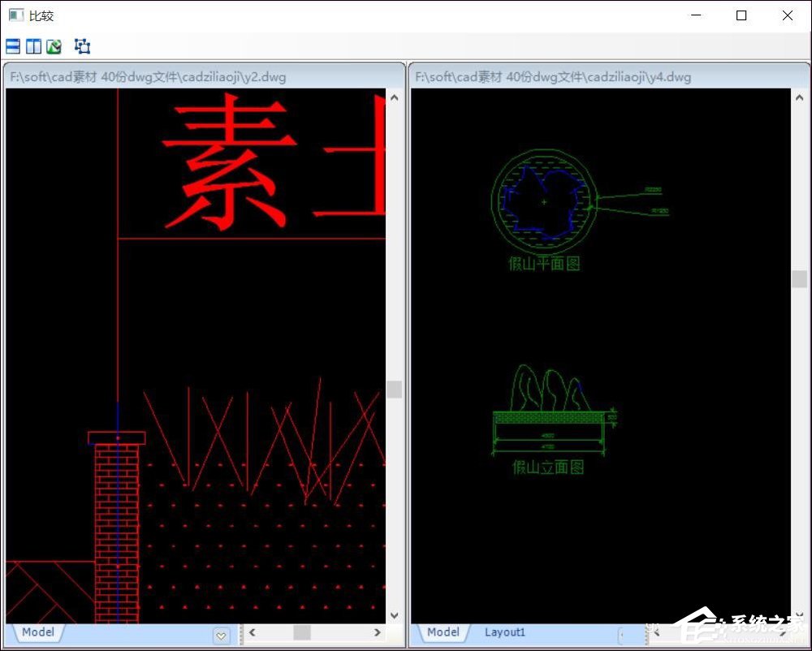The width and height of the screenshot is (812, 651).
Task: Select the y4.dwg file path header
Action: coord(553,77)
